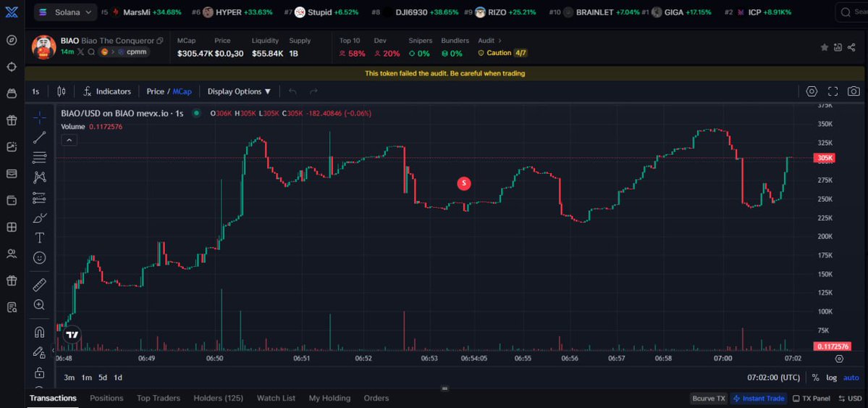This screenshot has height=408, width=868.
Task: Open the Indicators dialog
Action: [107, 91]
